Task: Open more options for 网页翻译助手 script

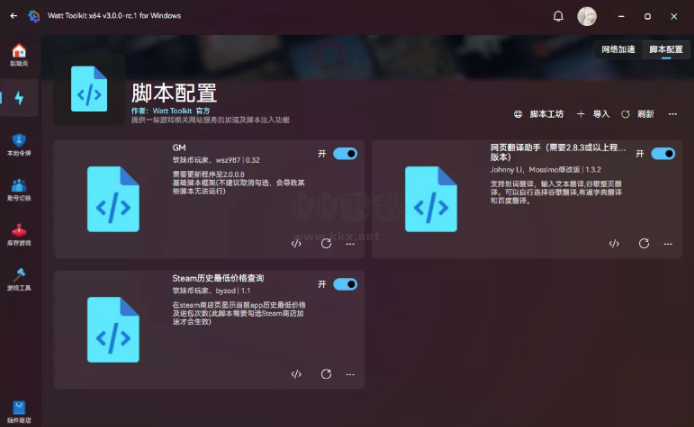Action: pos(668,244)
